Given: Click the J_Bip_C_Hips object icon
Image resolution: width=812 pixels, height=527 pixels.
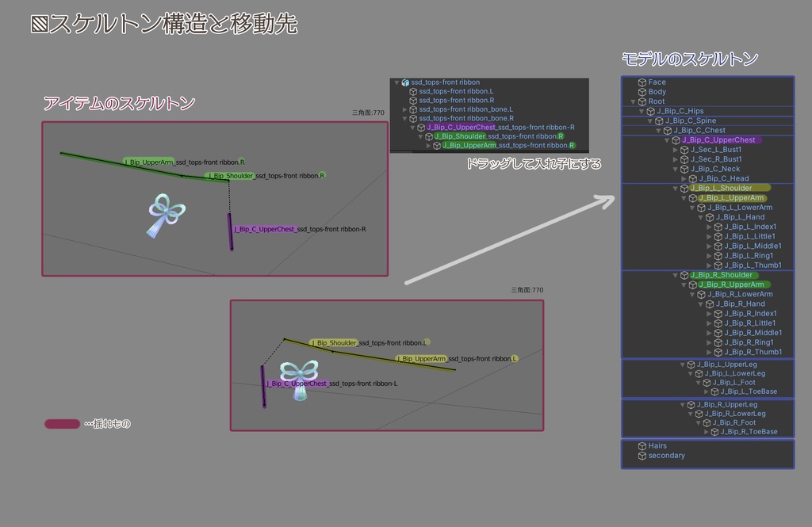Looking at the screenshot, I should (x=651, y=111).
